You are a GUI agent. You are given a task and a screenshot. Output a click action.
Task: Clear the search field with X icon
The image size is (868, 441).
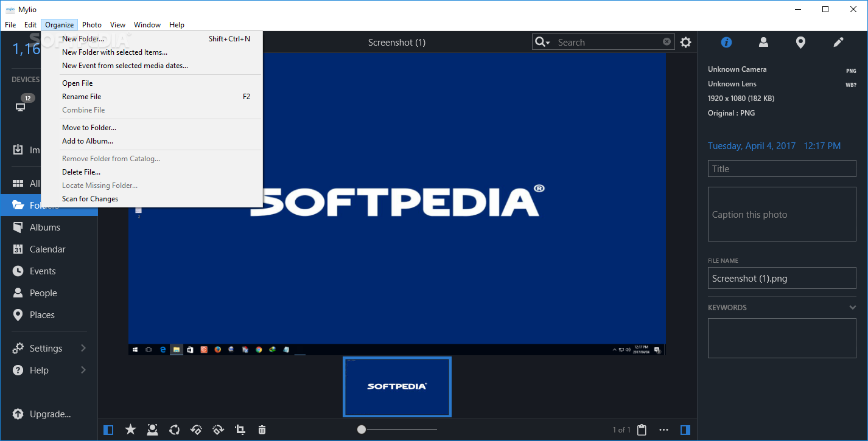[667, 42]
